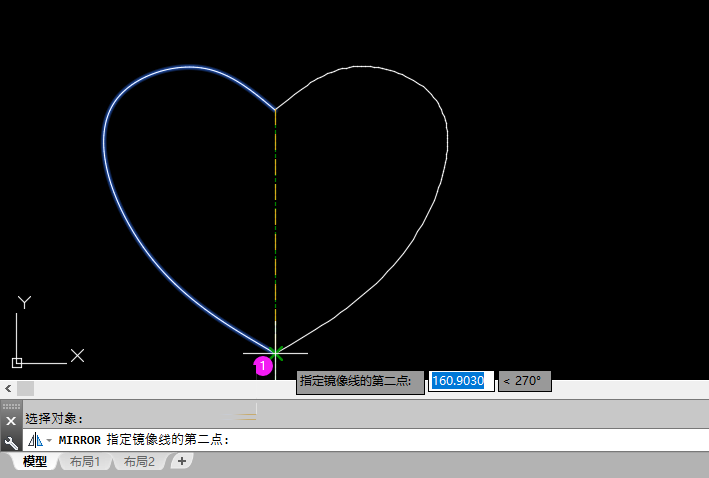Open the 布局2 layout tab
The height and width of the screenshot is (478, 709).
[140, 462]
